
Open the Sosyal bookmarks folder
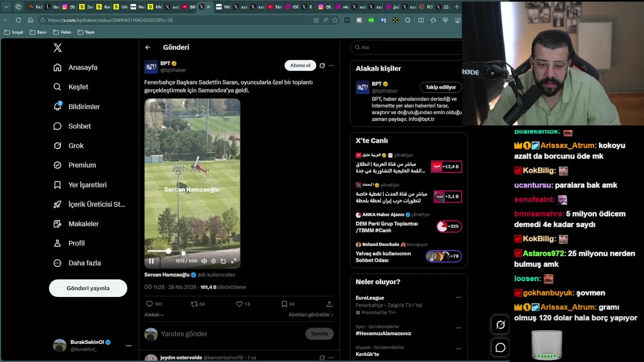point(14,32)
